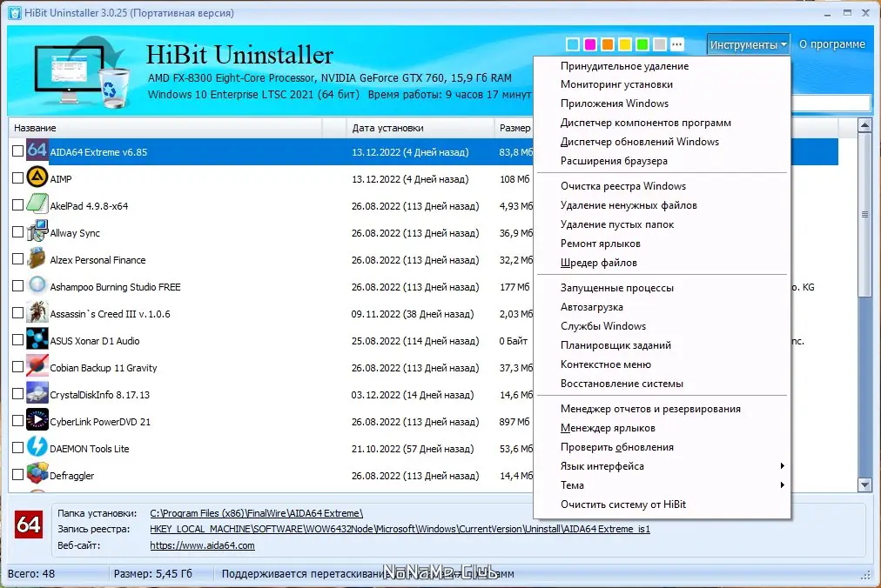This screenshot has height=588, width=881.
Task: Click the Ashampoo Burning Studio disc icon
Action: tap(37, 285)
